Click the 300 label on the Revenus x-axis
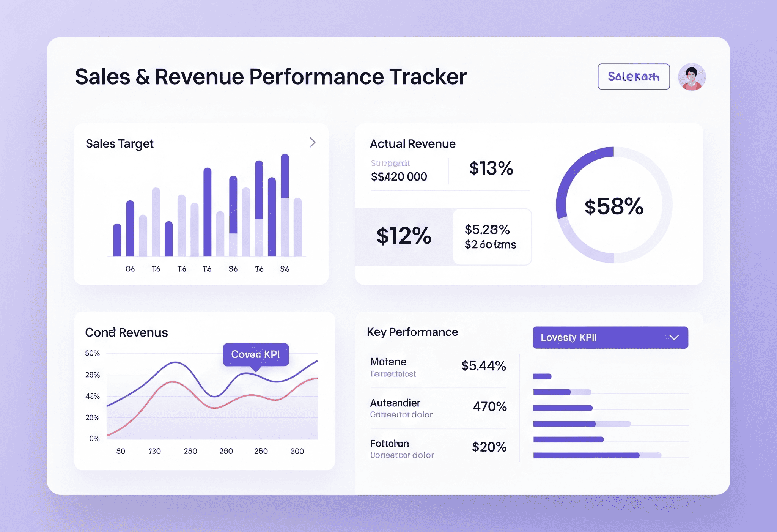 (297, 451)
